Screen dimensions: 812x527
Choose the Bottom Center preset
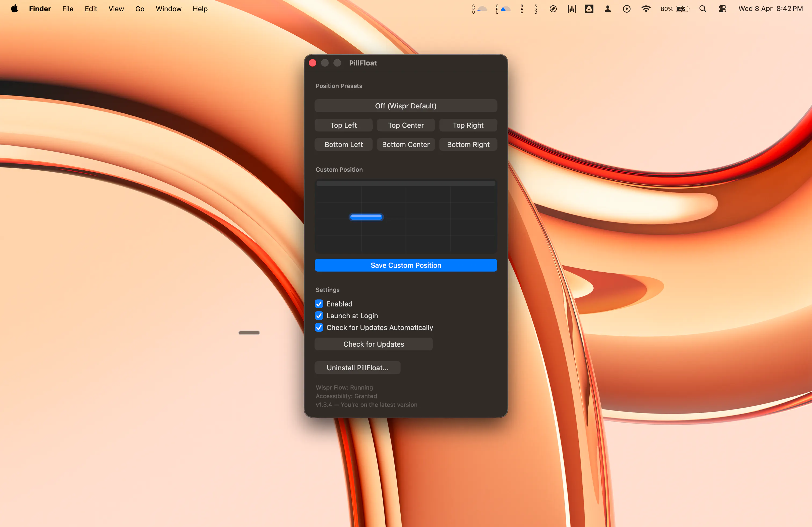[x=406, y=145]
